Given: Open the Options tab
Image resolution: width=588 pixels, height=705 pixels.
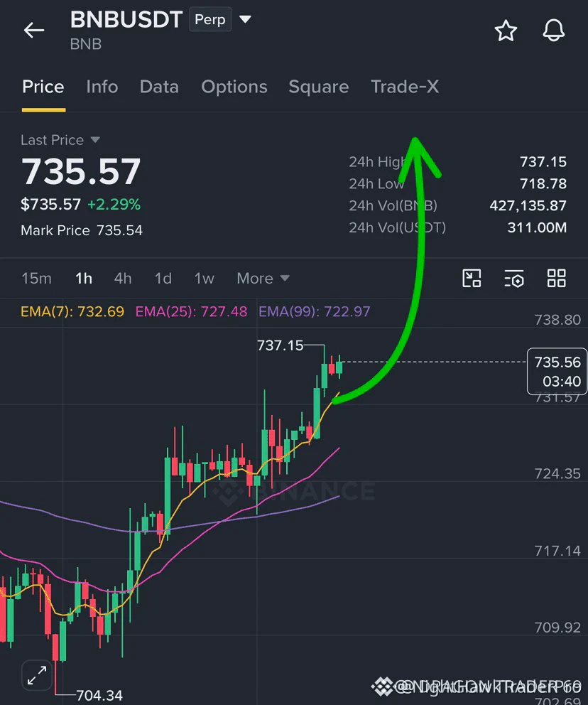Looking at the screenshot, I should point(234,87).
